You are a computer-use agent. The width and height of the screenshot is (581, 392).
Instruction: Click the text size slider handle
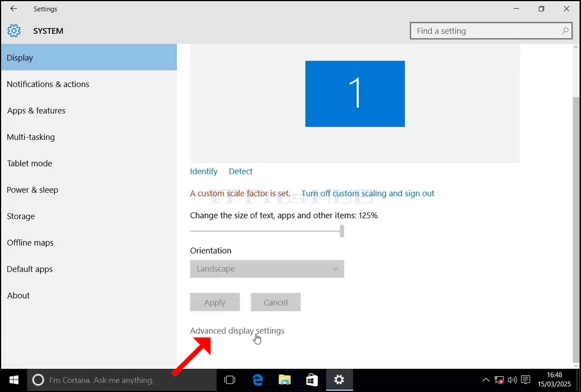(342, 231)
